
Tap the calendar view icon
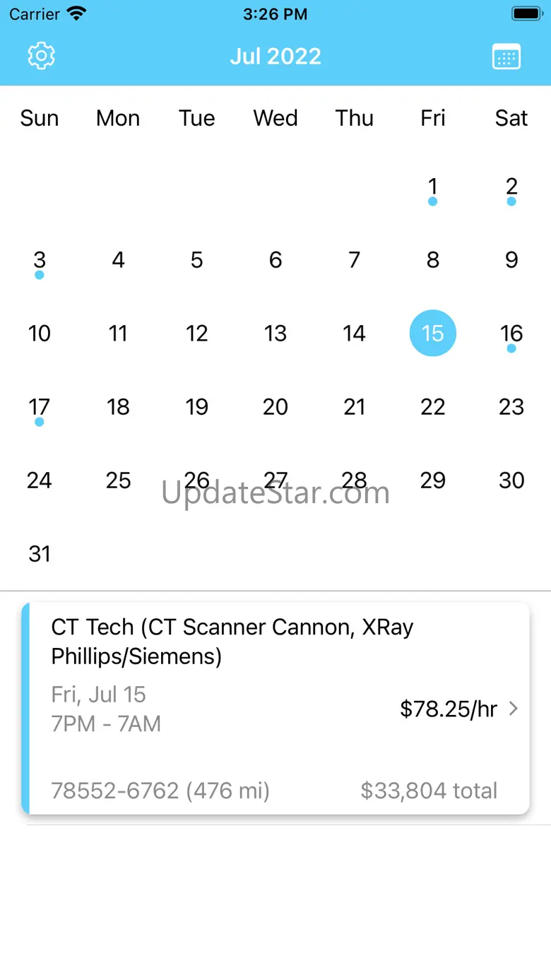[x=506, y=57]
